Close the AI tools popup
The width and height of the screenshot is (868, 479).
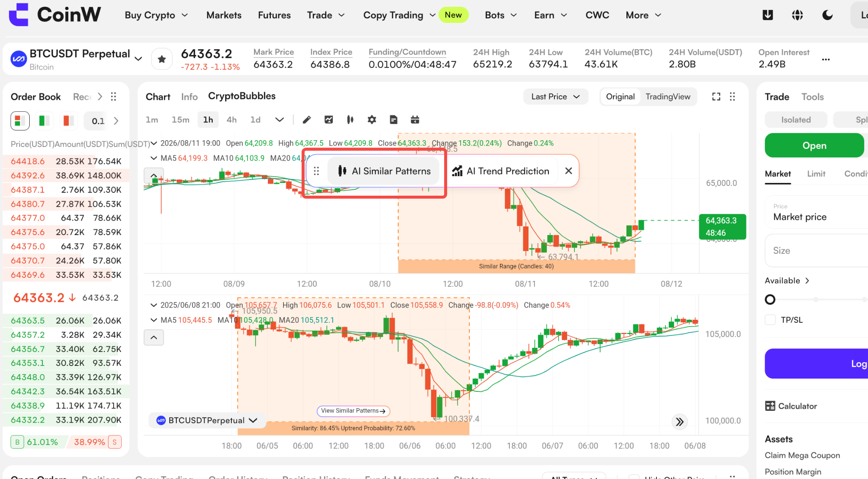pyautogui.click(x=569, y=171)
